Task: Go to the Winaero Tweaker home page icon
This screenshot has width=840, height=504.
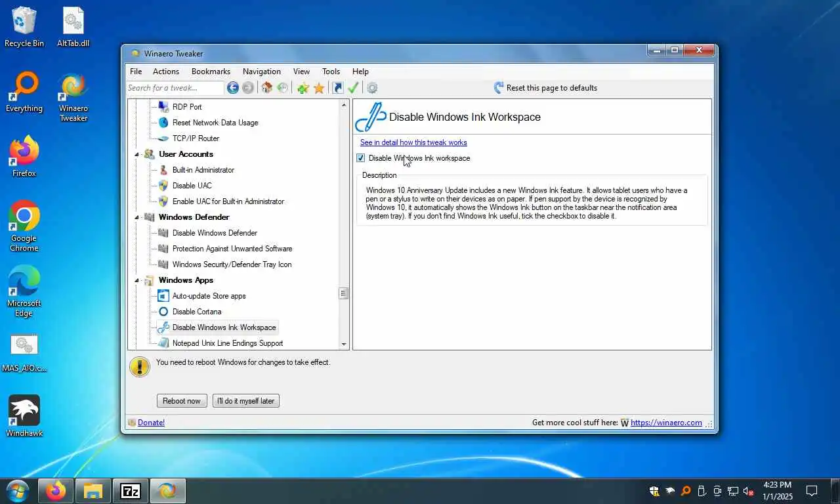Action: 266,88
